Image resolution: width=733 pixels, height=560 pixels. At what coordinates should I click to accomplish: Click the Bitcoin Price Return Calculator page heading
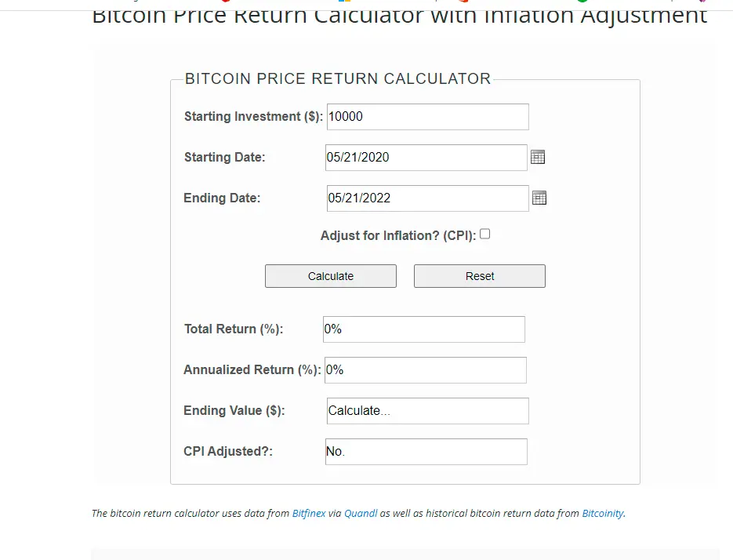pyautogui.click(x=400, y=16)
